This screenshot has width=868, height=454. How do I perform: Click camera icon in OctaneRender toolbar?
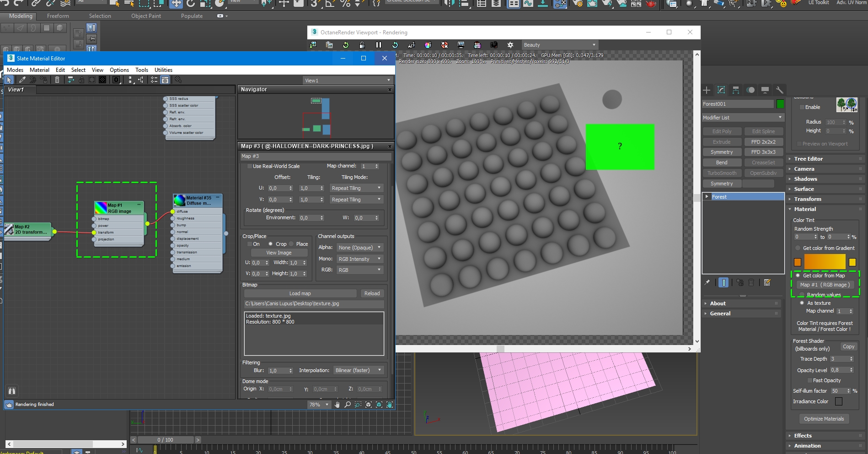click(494, 45)
